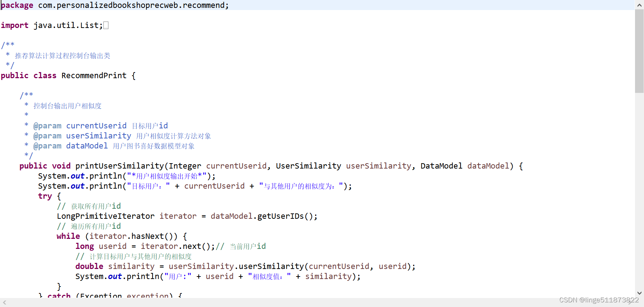Click the 'java.util.List' import text

[66, 25]
